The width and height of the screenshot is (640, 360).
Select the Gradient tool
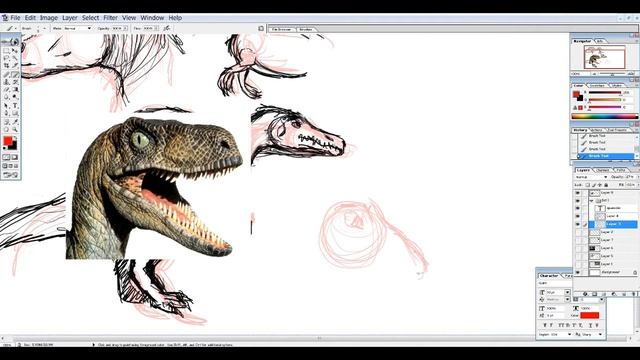coord(15,89)
